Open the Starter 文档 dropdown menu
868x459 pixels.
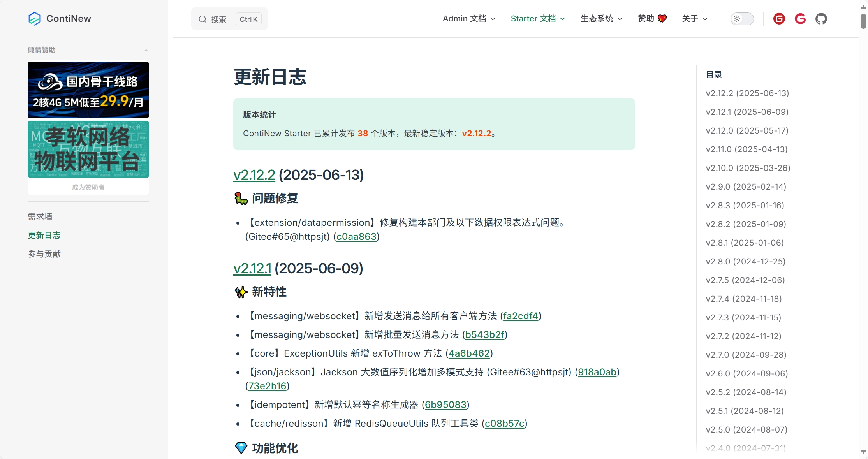(538, 19)
